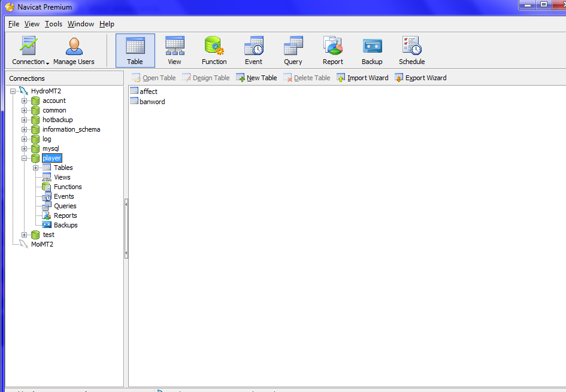
Task: Click the Backups node icon under player
Action: coord(47,225)
